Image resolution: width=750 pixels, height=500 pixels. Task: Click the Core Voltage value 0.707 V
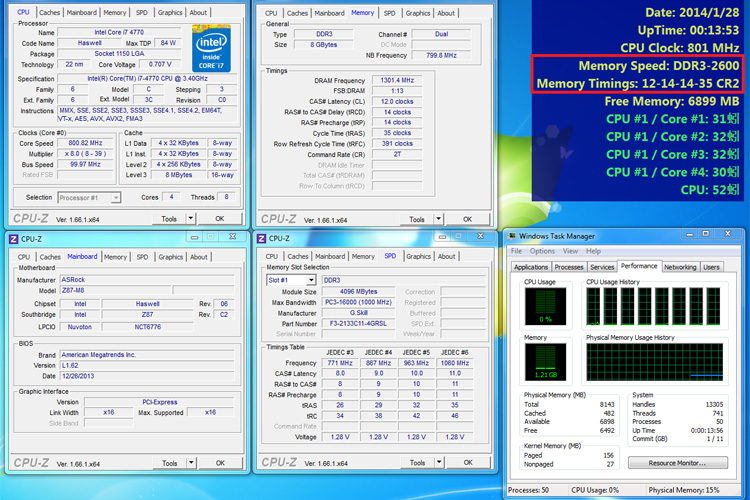click(x=160, y=64)
